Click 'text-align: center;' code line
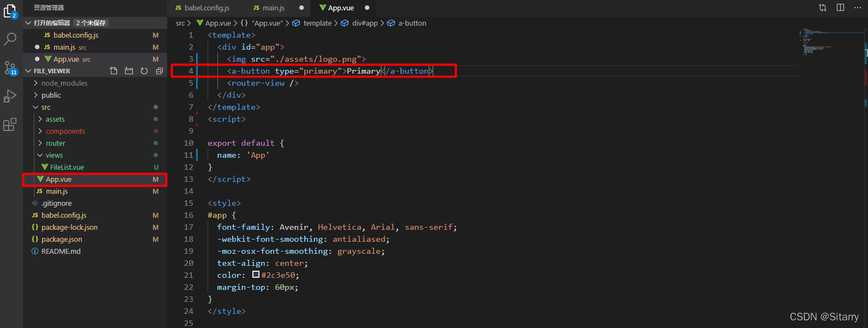The image size is (868, 328). [x=262, y=263]
